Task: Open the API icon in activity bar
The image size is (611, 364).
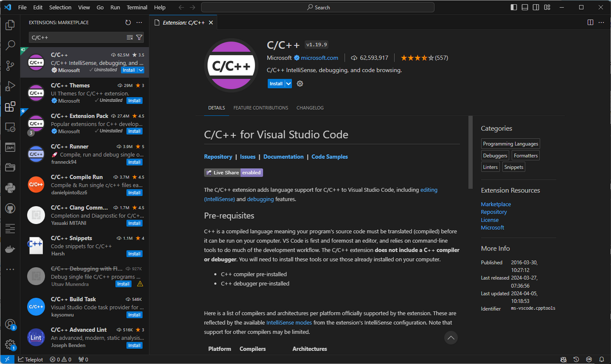Action: pos(10,147)
